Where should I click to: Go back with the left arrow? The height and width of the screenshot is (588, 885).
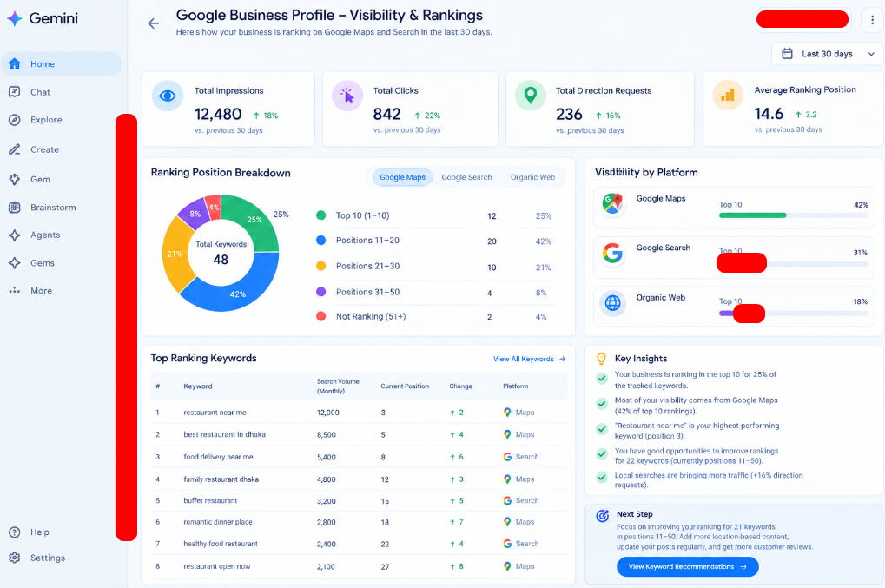click(x=153, y=23)
